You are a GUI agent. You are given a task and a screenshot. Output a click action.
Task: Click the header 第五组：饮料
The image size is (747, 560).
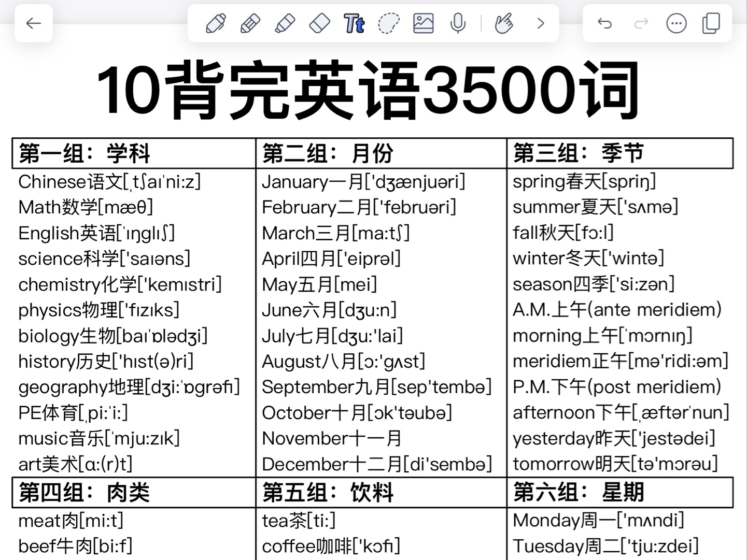click(328, 492)
